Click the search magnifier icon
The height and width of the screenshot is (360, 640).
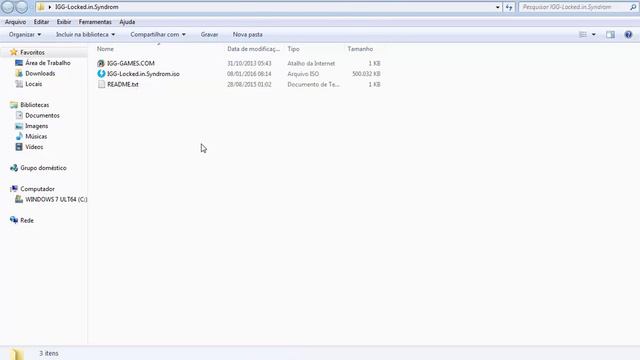[x=633, y=7]
